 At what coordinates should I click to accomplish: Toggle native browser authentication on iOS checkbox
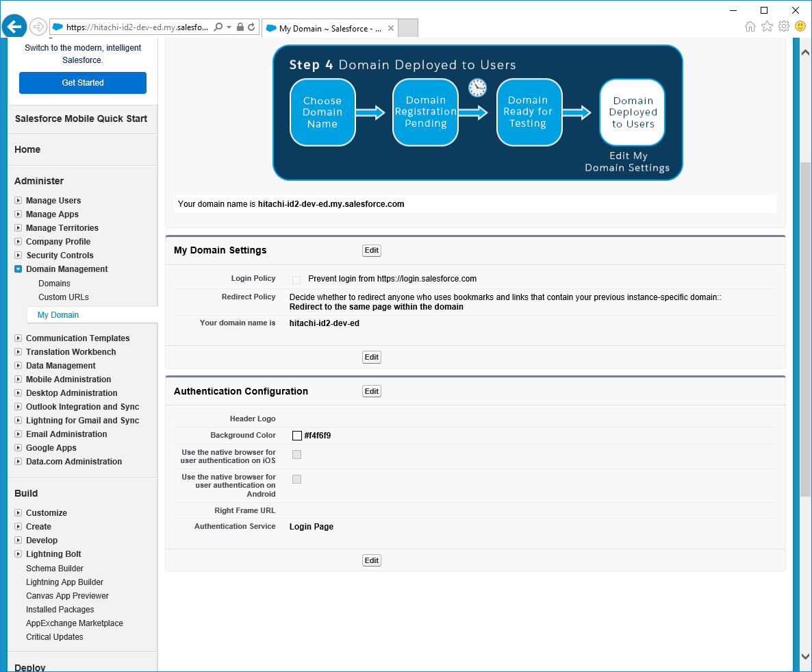(x=296, y=455)
